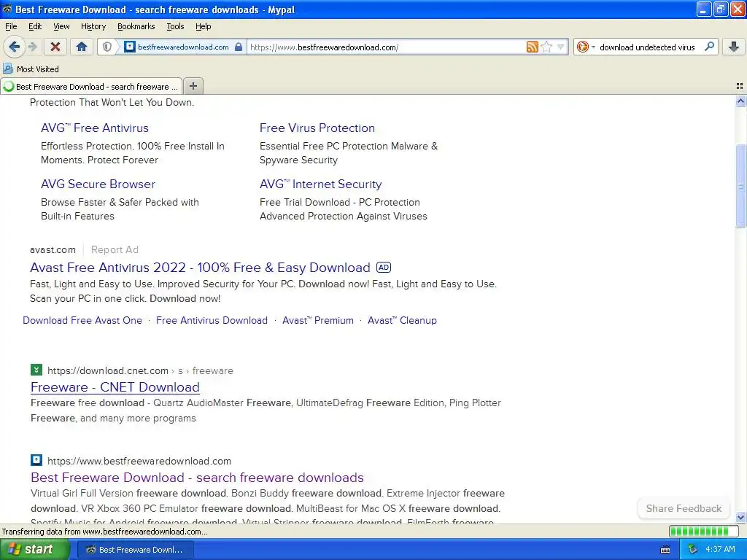Click the RSS feed subscribe icon
Viewport: 747px width, 560px height.
pos(532,47)
